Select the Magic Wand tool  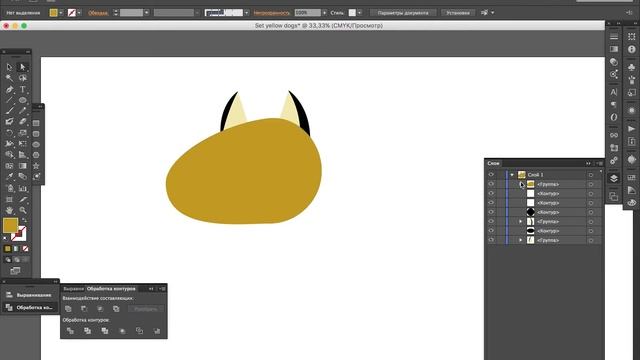click(9, 78)
